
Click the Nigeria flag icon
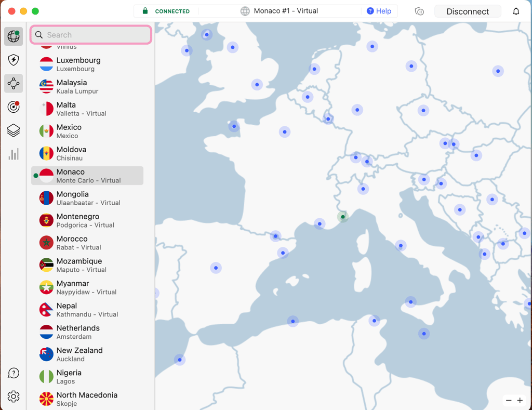coord(46,377)
